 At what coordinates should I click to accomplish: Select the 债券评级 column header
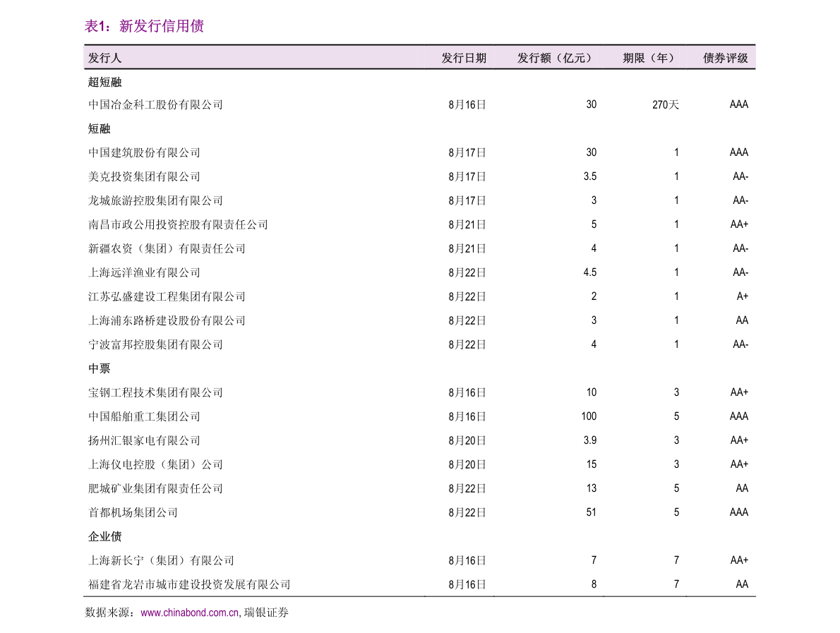(x=726, y=58)
